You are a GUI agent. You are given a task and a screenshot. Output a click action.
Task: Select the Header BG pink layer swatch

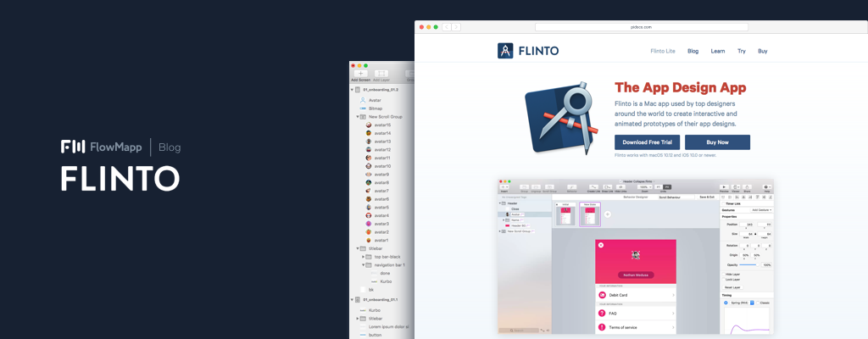click(507, 225)
